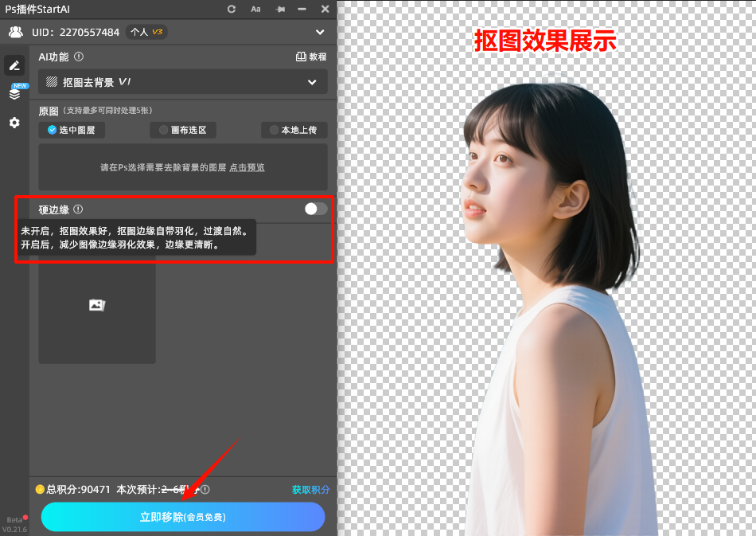Deselect the checked 选中图层 option
Viewport: 756px width, 536px height.
71,130
